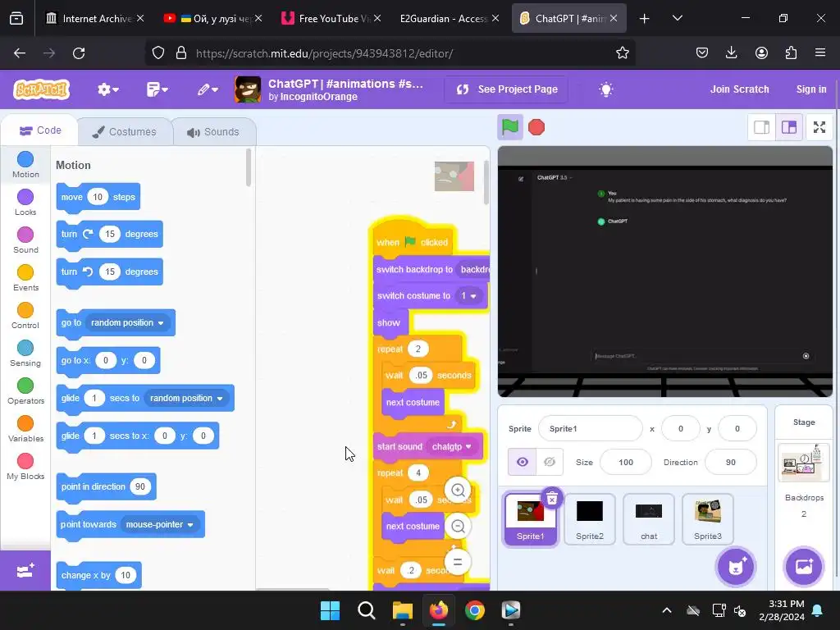The height and width of the screenshot is (630, 840).
Task: Open Chrome from the taskbar
Action: 475,610
